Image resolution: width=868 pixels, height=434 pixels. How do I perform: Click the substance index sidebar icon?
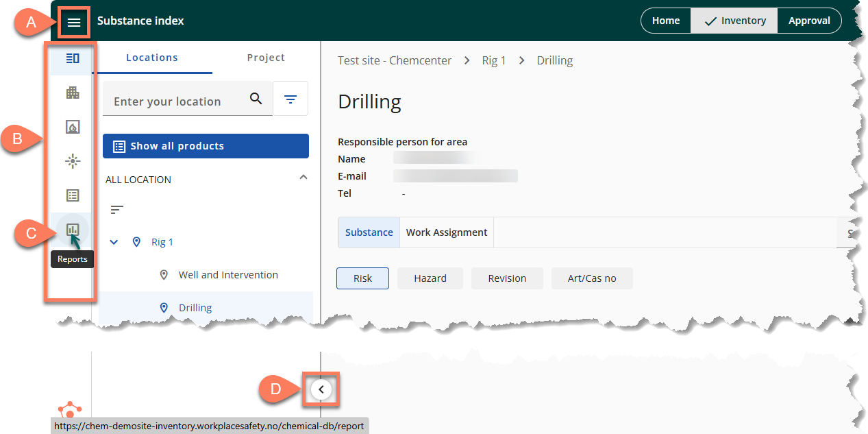point(73,58)
